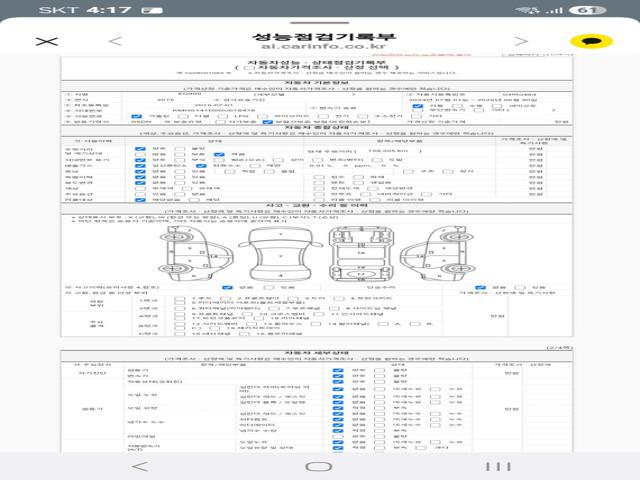Screen dimensions: 640x480
Task: Toggle the checked box in the accident history row
Action: click(x=227, y=287)
